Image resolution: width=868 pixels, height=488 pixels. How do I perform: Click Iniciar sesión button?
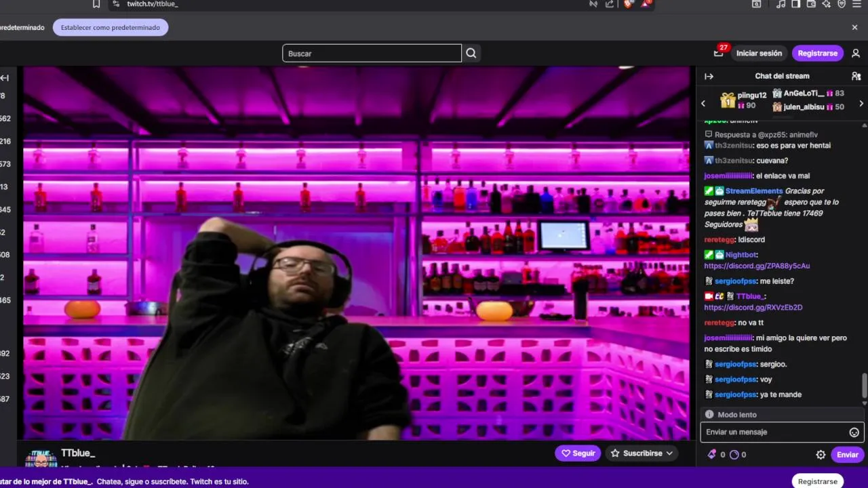pos(759,54)
